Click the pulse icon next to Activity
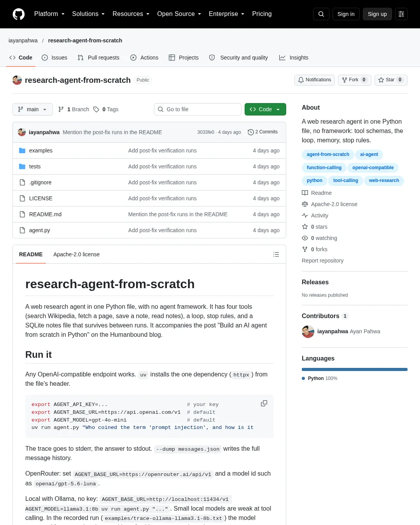The image size is (420, 525). tap(305, 215)
